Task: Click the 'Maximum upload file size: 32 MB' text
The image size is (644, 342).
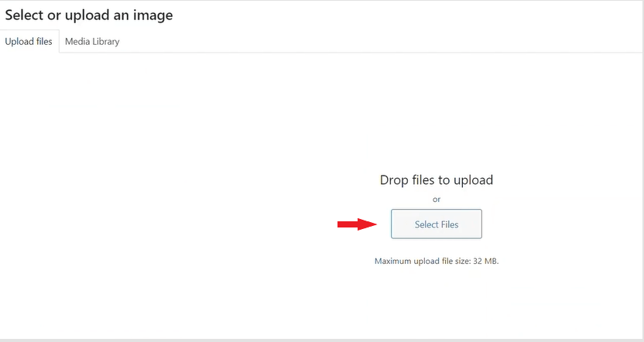Action: coord(437,261)
